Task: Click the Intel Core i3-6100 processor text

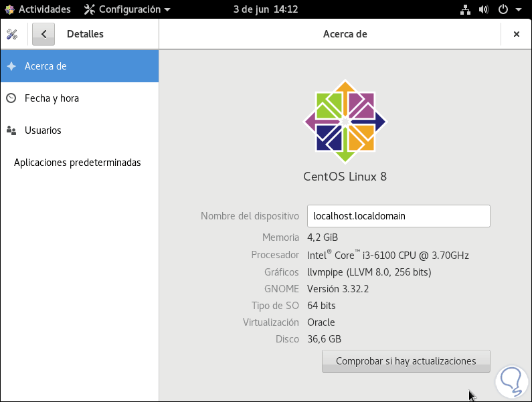Action: [388, 255]
